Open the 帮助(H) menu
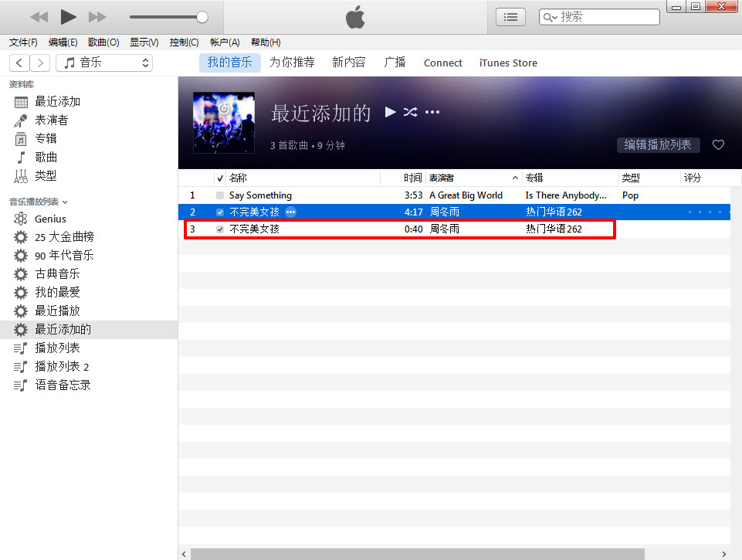 [266, 42]
